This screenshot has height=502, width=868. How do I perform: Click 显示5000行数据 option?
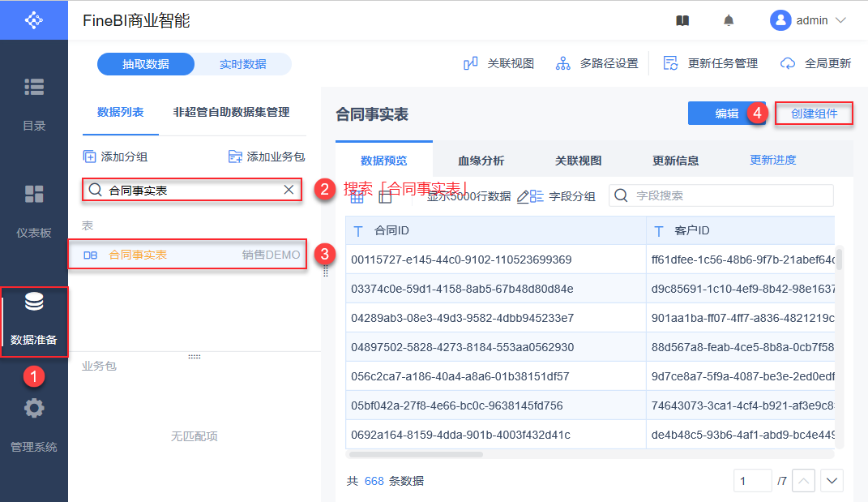tap(468, 197)
